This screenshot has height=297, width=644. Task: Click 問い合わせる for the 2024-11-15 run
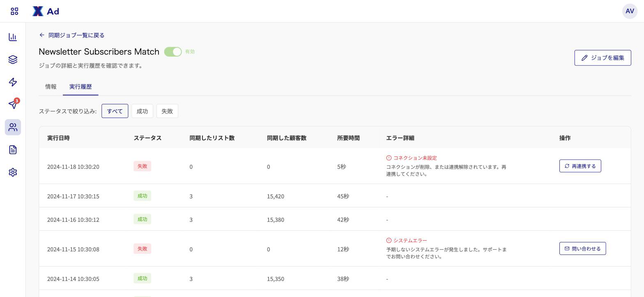tap(582, 249)
